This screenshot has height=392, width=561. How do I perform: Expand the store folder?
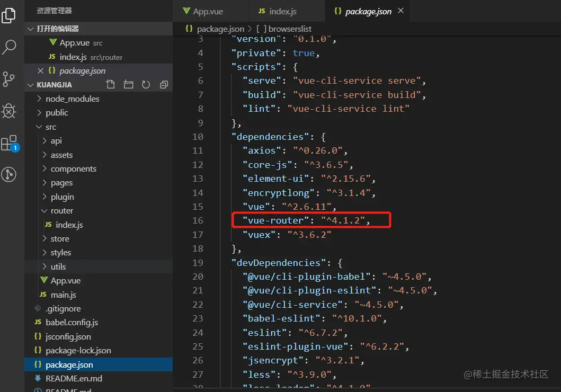44,238
